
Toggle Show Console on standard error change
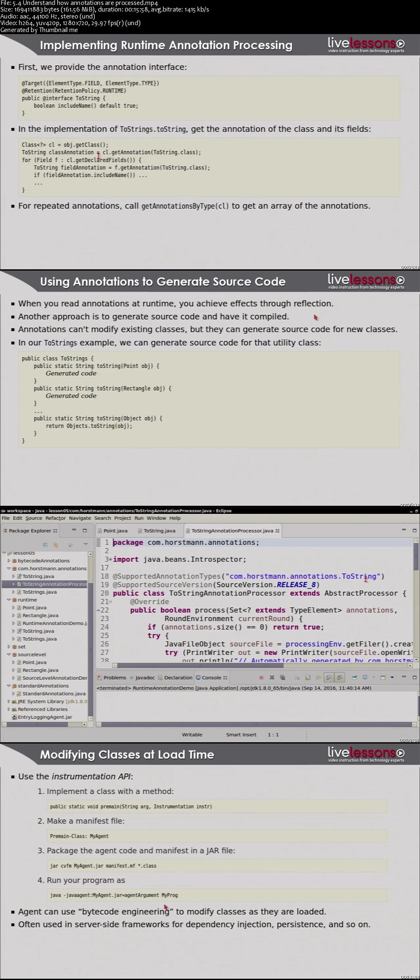(x=340, y=677)
